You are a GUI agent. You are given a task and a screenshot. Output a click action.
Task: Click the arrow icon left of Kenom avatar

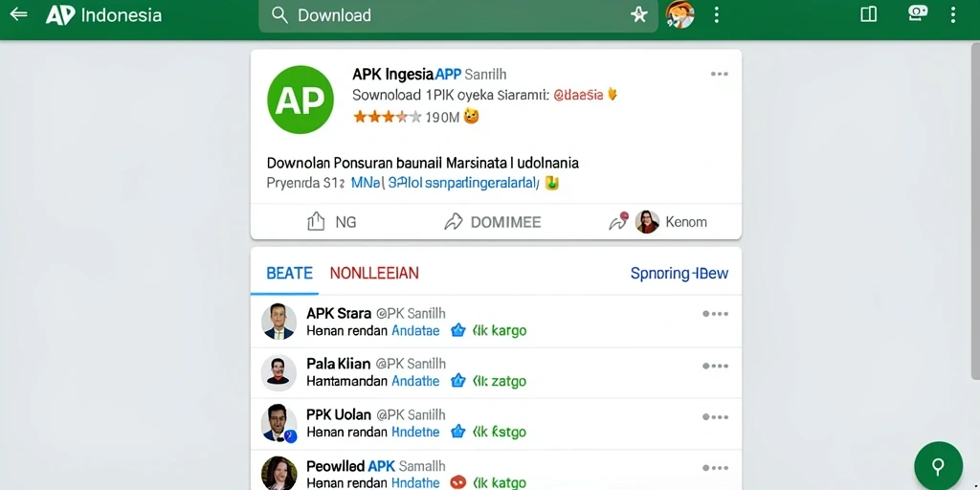[619, 221]
